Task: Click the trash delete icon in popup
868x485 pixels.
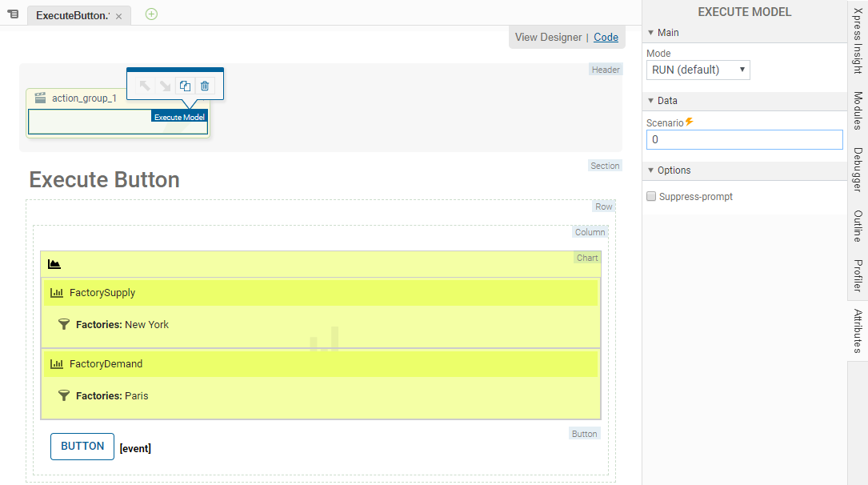Action: [205, 86]
